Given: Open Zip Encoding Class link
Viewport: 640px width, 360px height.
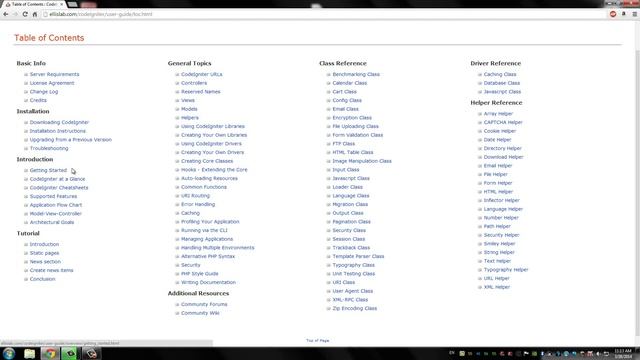Looking at the screenshot, I should 354,309.
